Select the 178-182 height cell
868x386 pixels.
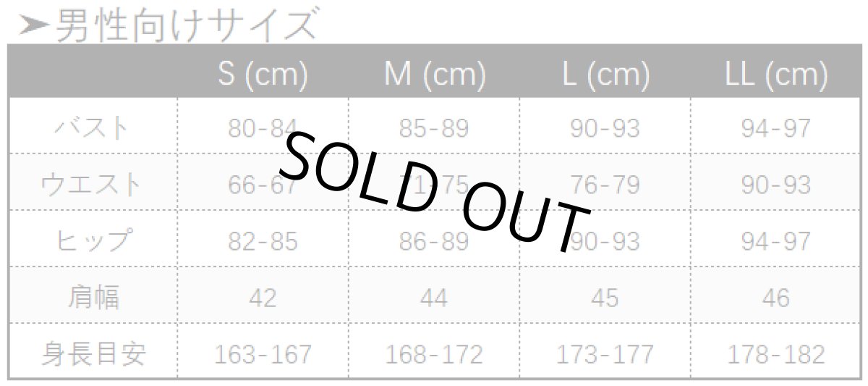[x=776, y=354]
